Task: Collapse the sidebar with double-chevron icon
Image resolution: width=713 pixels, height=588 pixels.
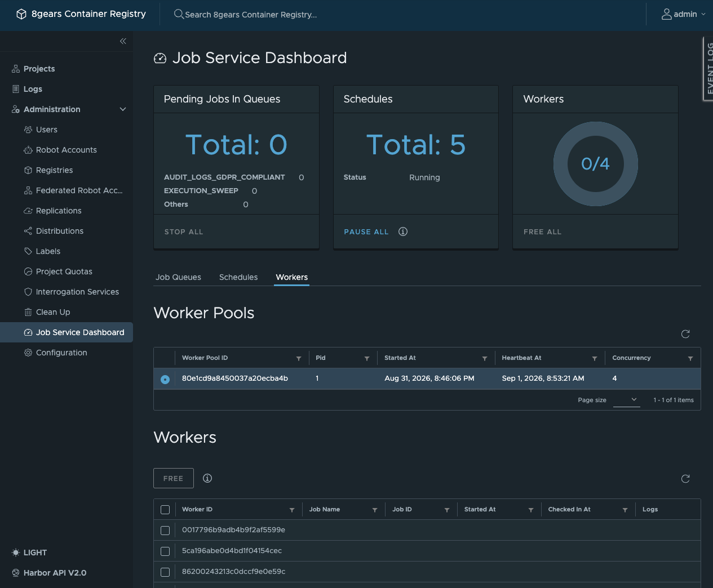Action: [x=123, y=41]
